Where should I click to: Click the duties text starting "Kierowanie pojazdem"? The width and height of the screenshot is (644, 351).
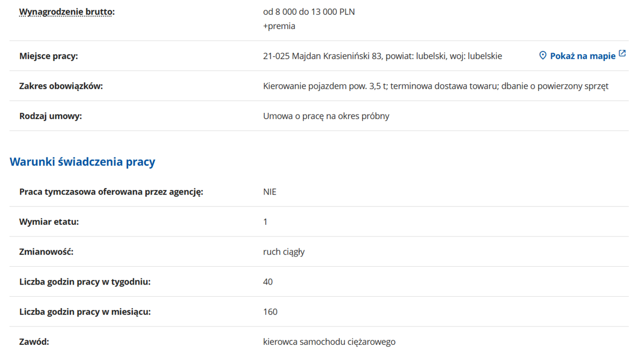435,86
